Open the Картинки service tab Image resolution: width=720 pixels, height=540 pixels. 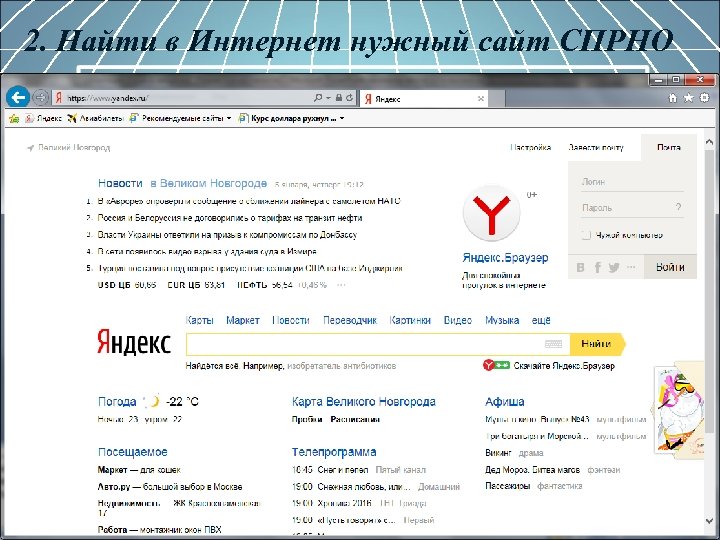tap(410, 320)
